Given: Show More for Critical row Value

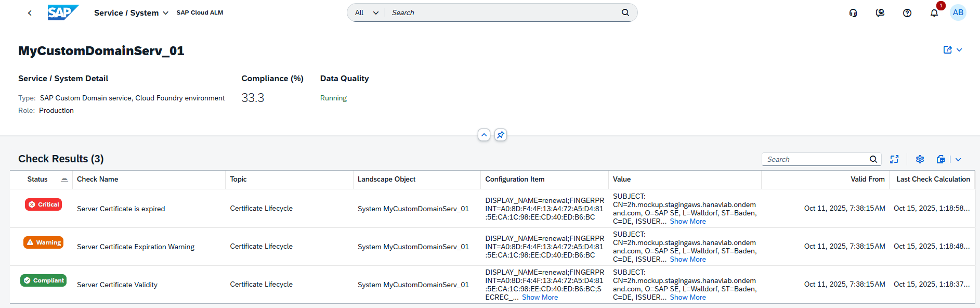Looking at the screenshot, I should 688,222.
